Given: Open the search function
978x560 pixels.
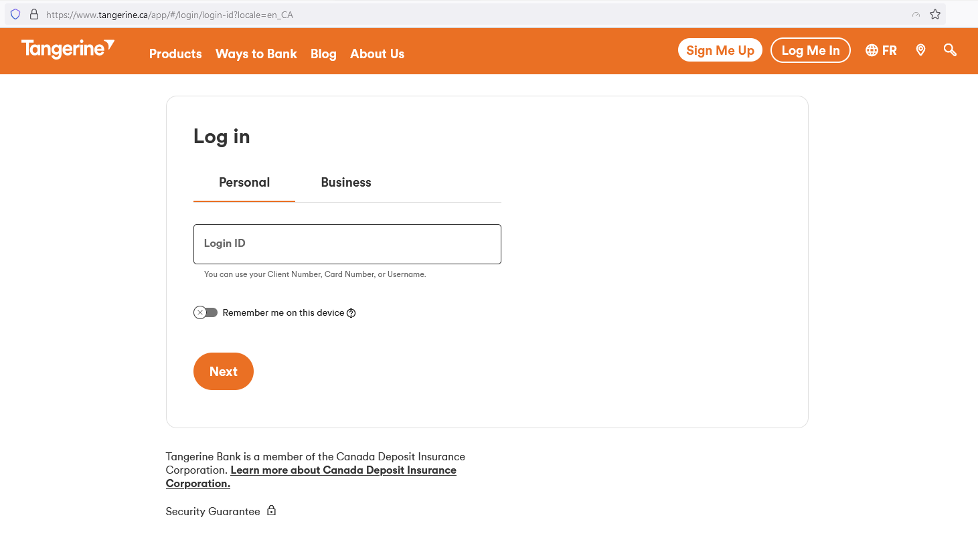Looking at the screenshot, I should (950, 50).
